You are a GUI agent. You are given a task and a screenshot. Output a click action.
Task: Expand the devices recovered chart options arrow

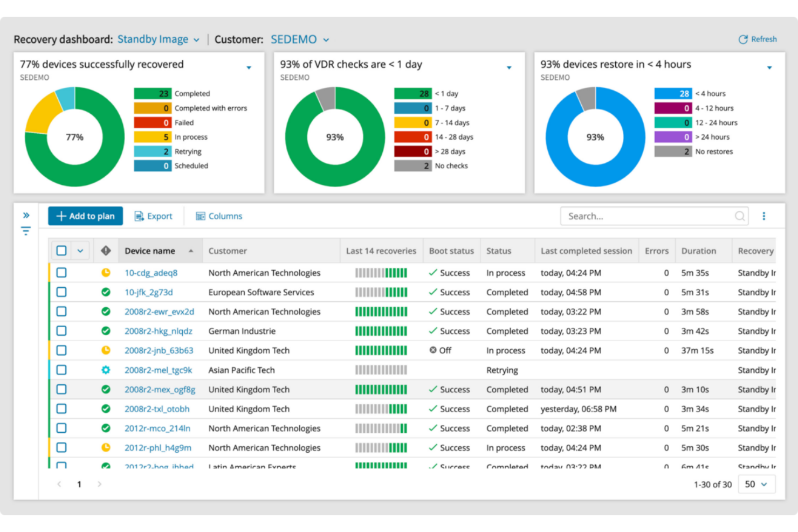coord(249,67)
